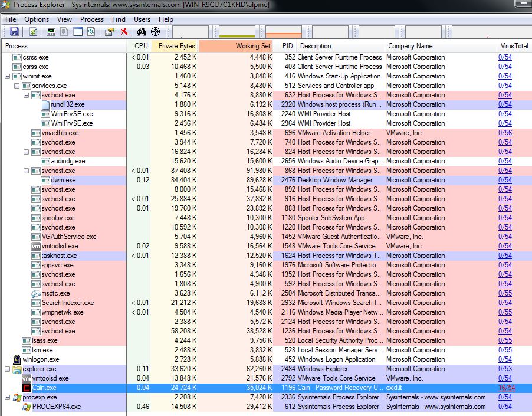The width and height of the screenshot is (532, 416).
Task: Sort by the PID column header
Action: pyautogui.click(x=285, y=46)
